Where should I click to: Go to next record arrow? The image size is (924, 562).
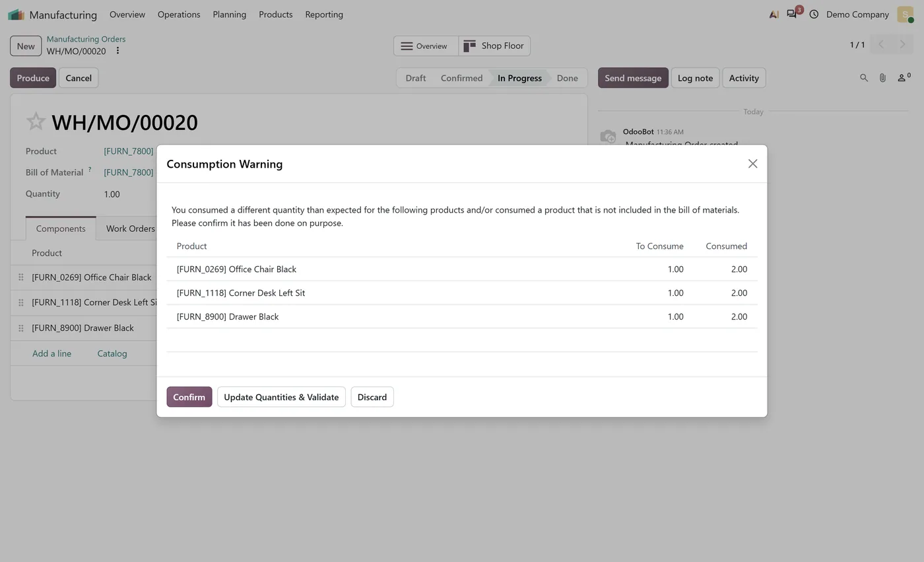click(x=902, y=45)
